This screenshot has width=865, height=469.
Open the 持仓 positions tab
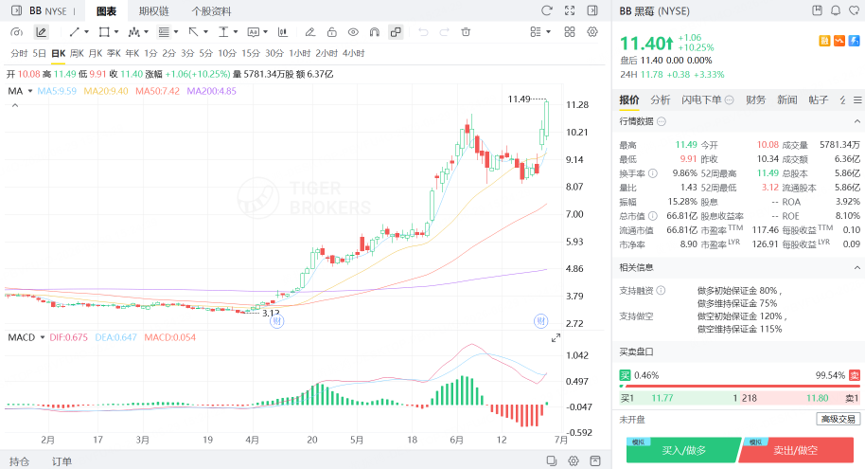coord(19,461)
